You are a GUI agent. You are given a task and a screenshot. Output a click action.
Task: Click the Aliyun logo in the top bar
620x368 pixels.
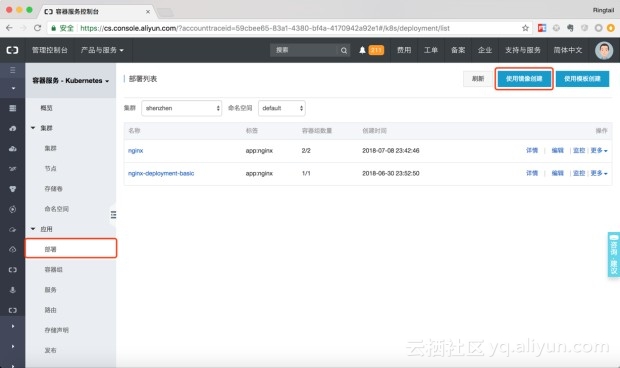coord(12,50)
